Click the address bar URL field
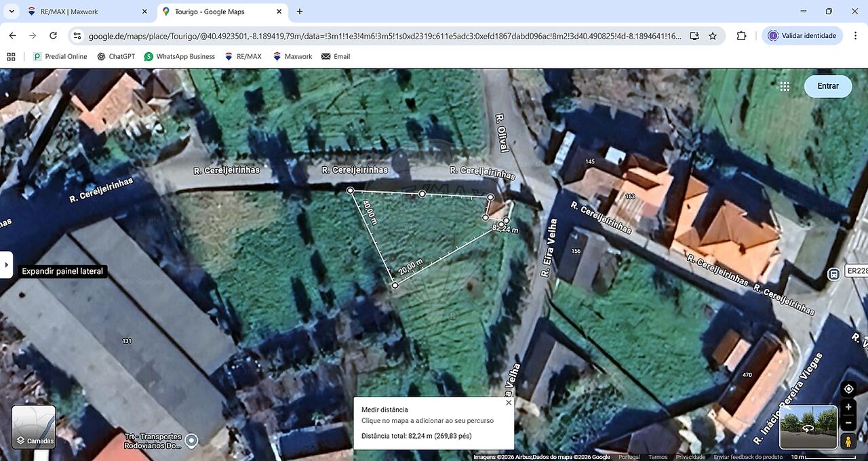Image resolution: width=868 pixels, height=461 pixels. (x=380, y=36)
